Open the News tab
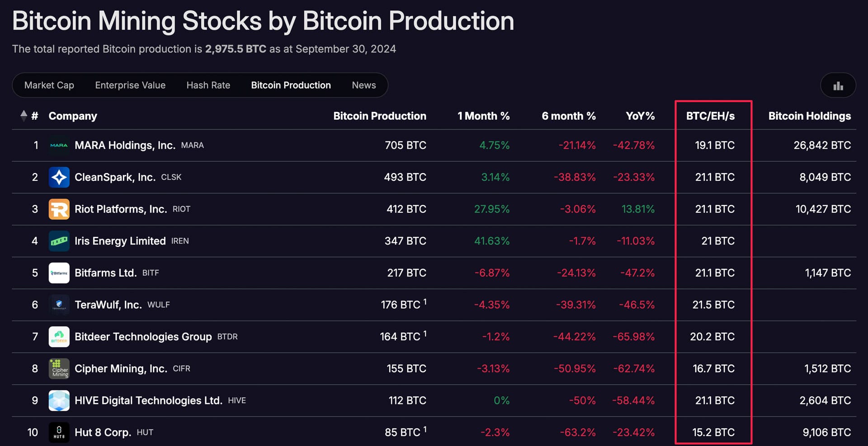868x446 pixels. click(x=363, y=85)
